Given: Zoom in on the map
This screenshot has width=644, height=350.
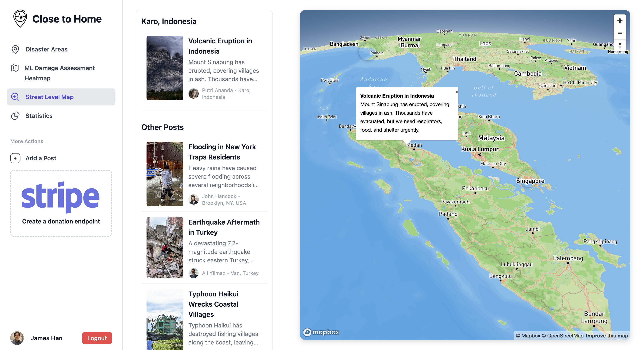Looking at the screenshot, I should pos(620,21).
